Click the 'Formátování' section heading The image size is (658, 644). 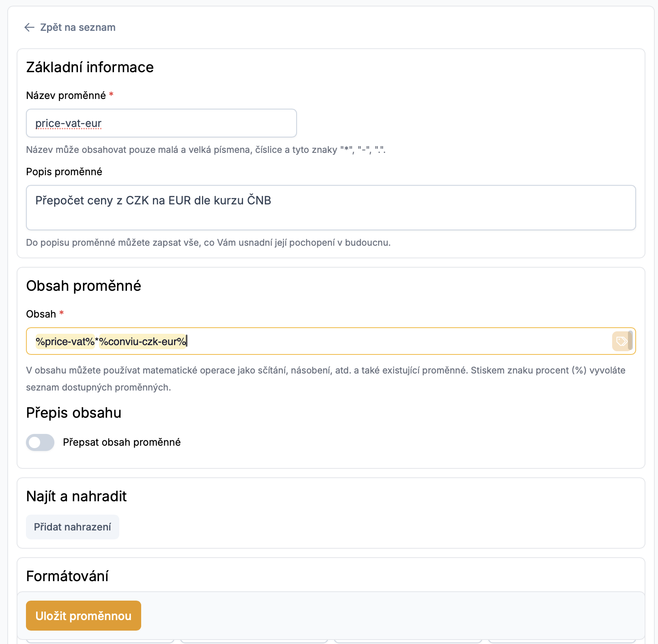pos(67,576)
